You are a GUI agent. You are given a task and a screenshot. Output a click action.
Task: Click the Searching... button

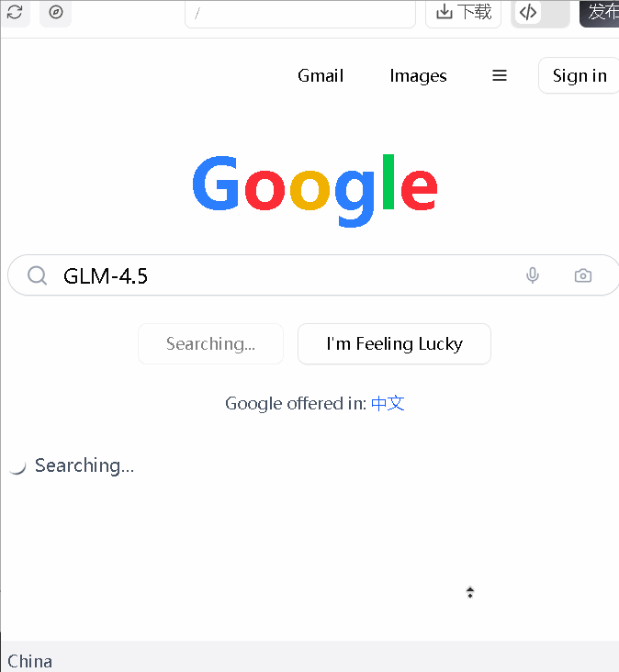[x=210, y=344]
